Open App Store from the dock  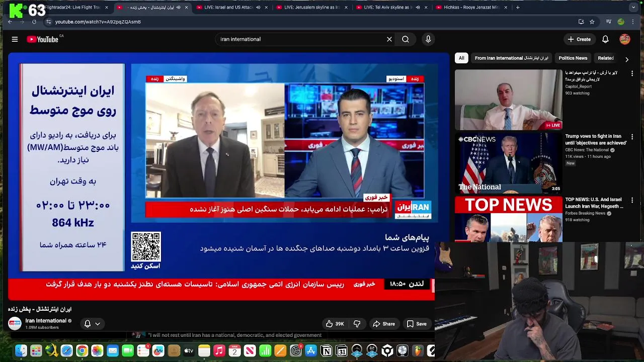point(311,351)
